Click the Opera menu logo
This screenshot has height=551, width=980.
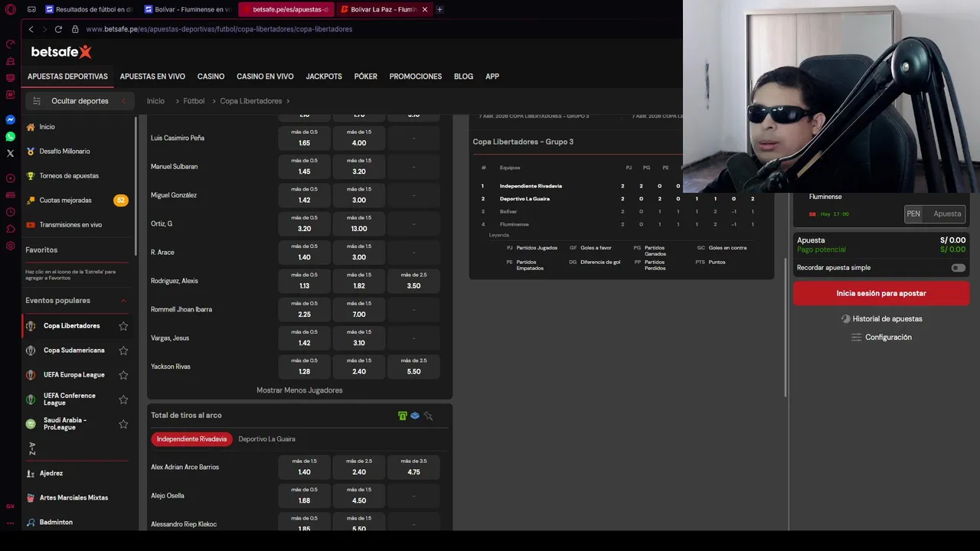[x=10, y=9]
